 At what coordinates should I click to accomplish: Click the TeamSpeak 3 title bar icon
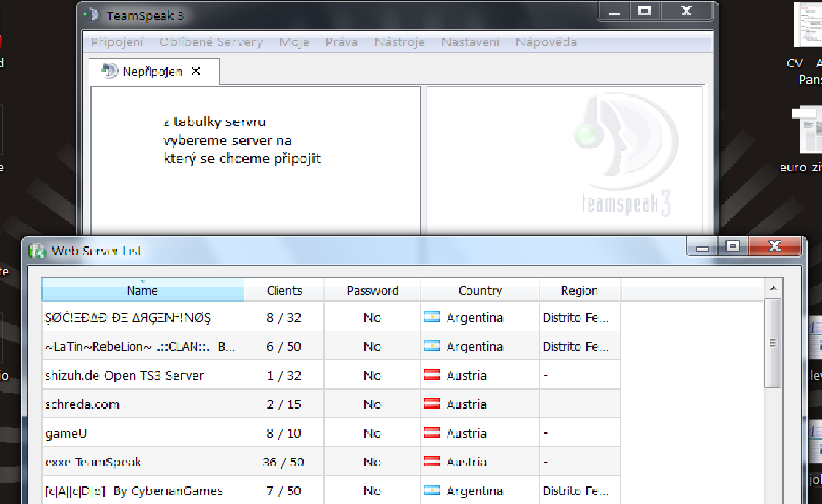pyautogui.click(x=91, y=15)
